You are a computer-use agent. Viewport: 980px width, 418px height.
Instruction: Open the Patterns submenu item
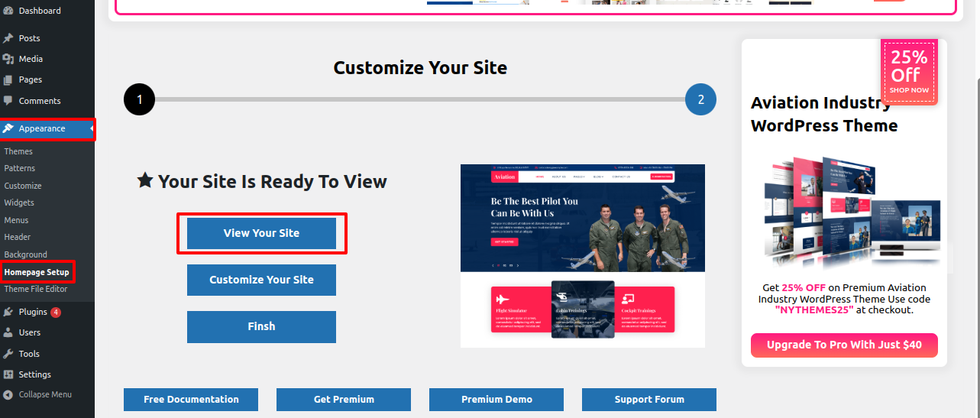20,168
